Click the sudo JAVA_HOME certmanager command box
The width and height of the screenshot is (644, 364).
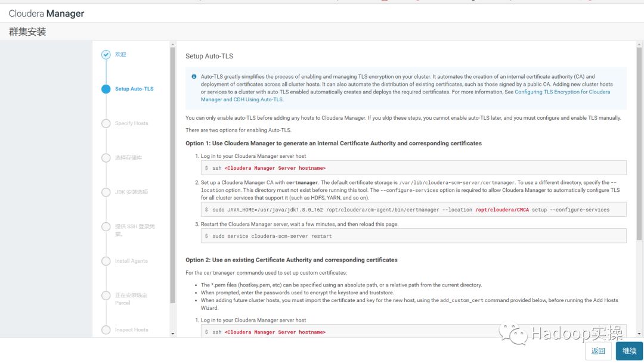point(414,210)
